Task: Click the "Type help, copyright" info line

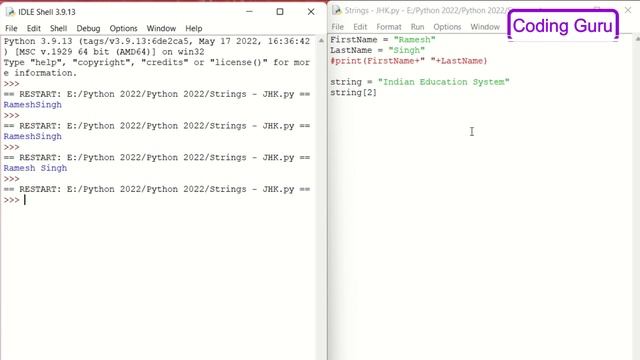Action: click(x=157, y=62)
